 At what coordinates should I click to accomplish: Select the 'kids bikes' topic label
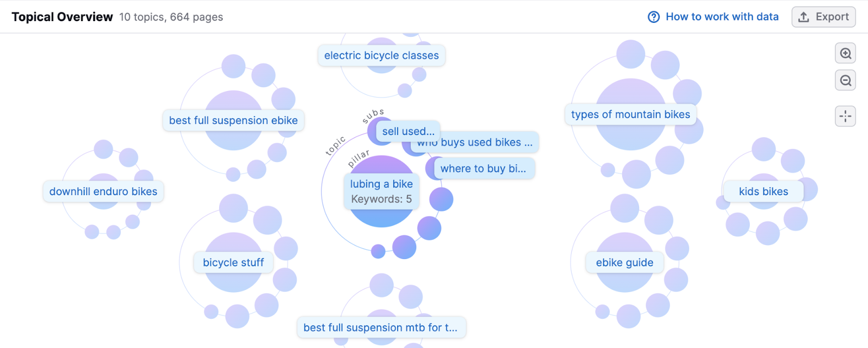pyautogui.click(x=764, y=191)
